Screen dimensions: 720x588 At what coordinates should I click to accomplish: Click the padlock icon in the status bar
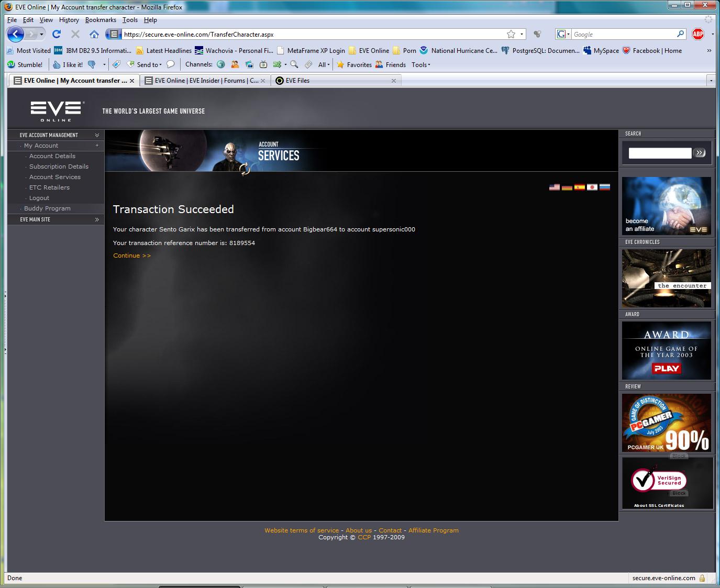click(x=702, y=578)
